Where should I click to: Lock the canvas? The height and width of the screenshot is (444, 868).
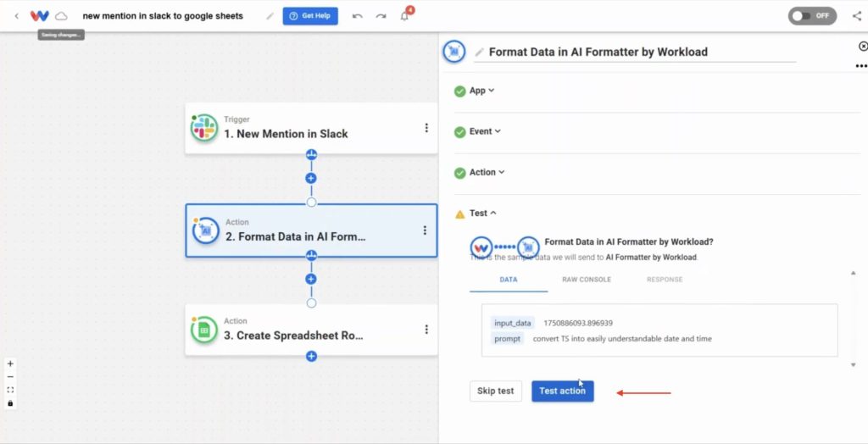pos(10,403)
